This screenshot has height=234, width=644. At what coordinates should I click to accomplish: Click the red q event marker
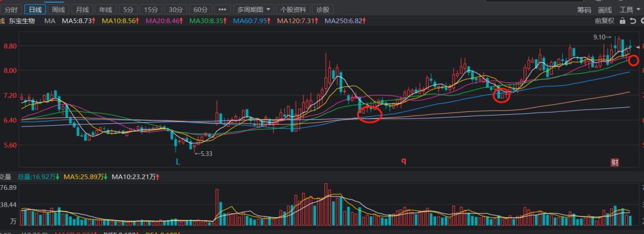point(404,161)
